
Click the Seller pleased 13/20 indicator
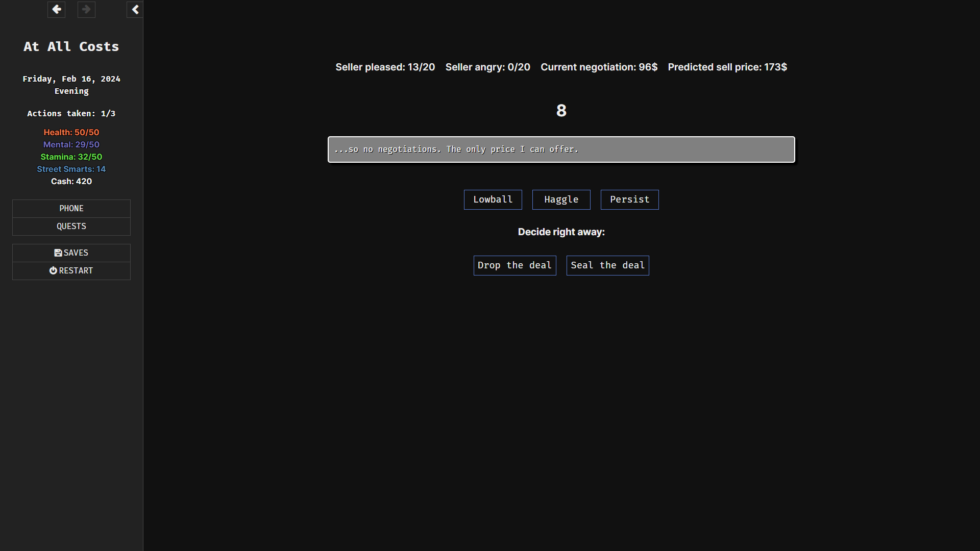(385, 67)
